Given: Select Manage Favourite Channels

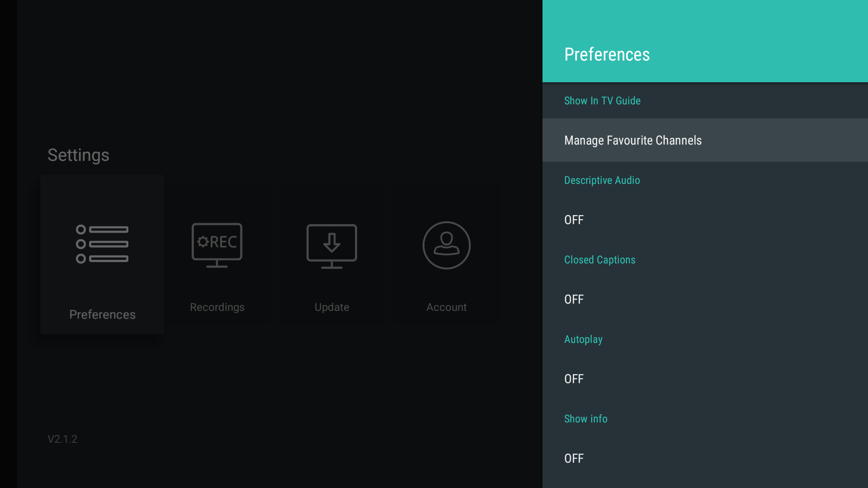Looking at the screenshot, I should pyautogui.click(x=632, y=140).
